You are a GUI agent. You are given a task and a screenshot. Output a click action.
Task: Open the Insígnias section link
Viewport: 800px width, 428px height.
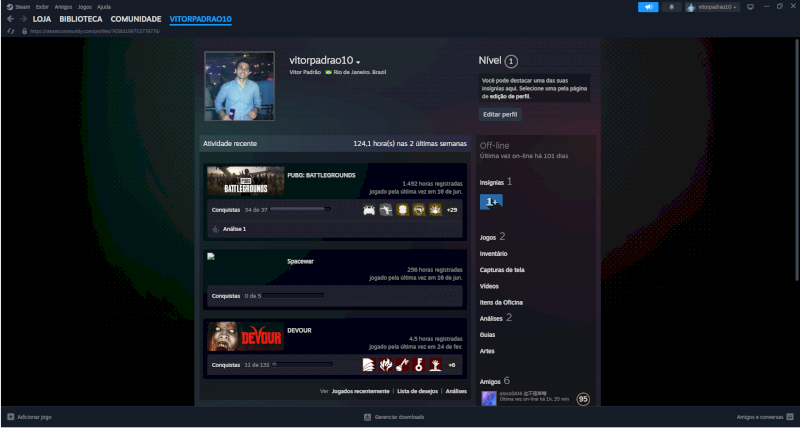coord(492,182)
